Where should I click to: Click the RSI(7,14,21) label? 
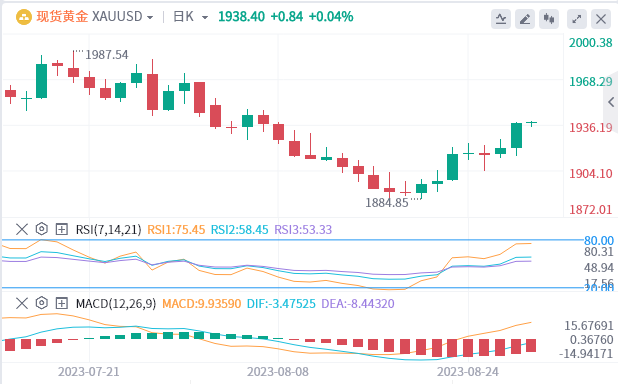click(108, 229)
